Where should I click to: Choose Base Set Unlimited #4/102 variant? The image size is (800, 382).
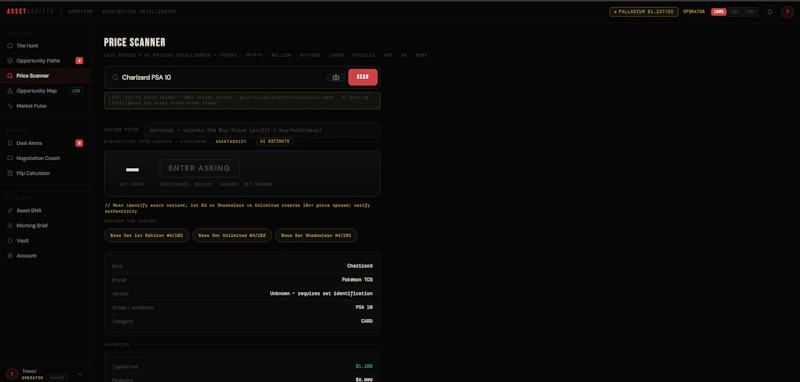coord(232,236)
